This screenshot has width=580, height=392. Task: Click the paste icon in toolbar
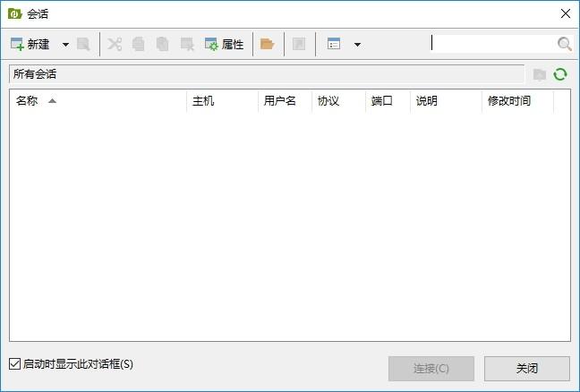pyautogui.click(x=162, y=45)
